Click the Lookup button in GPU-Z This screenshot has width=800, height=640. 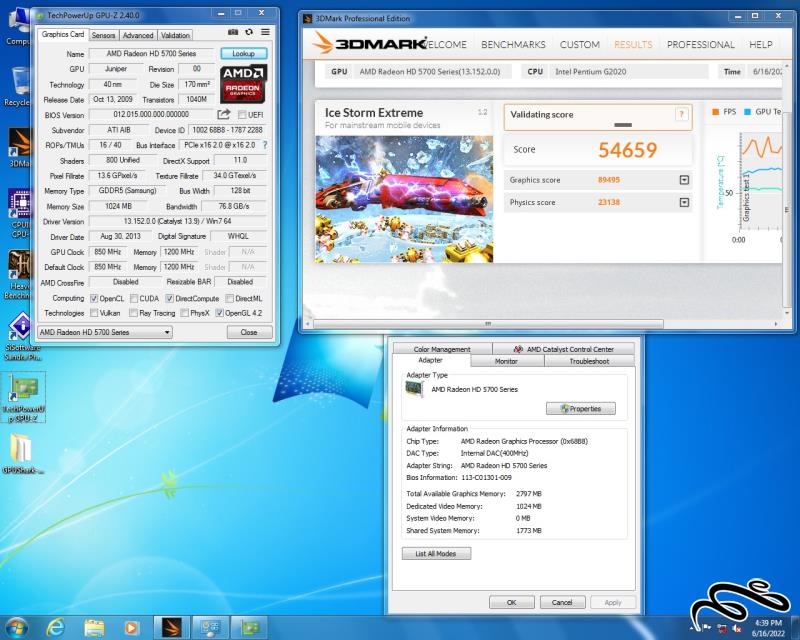pos(244,54)
